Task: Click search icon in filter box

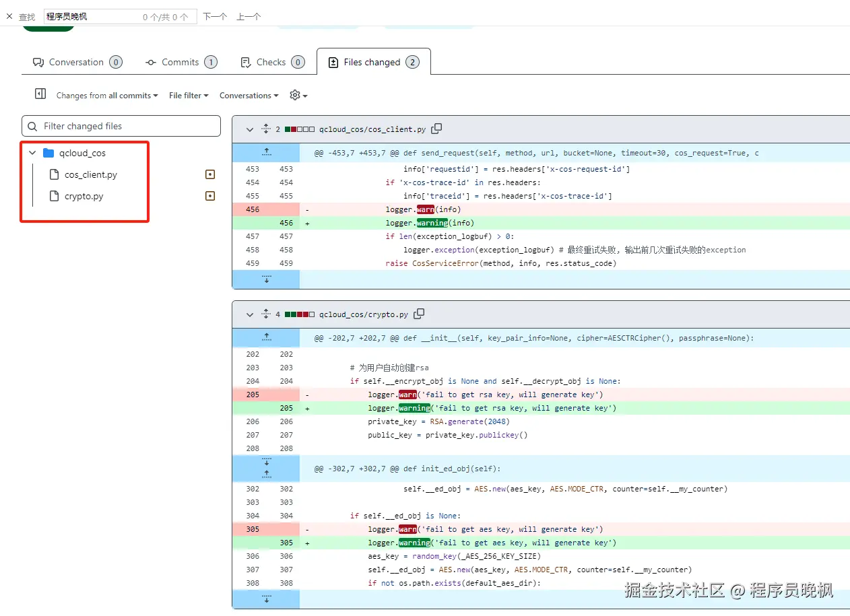Action: [x=33, y=126]
